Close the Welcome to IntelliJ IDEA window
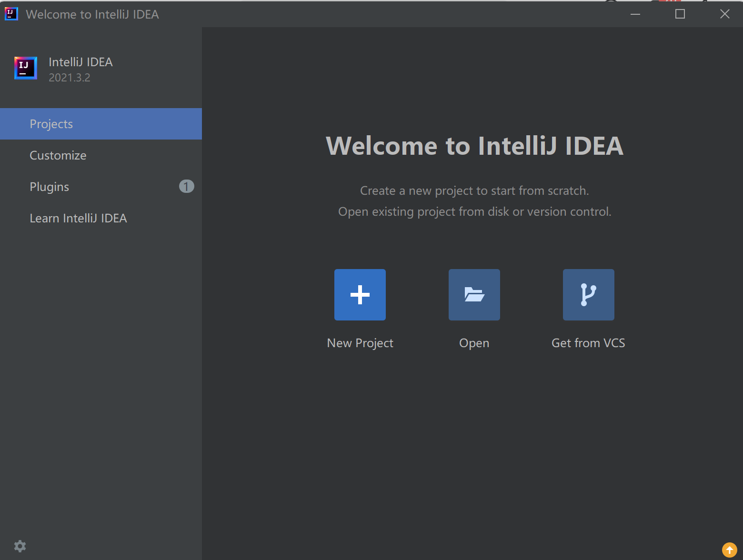This screenshot has width=743, height=560. [x=725, y=14]
